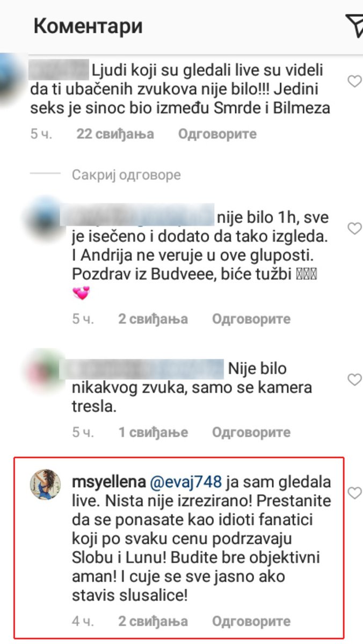Open avatar beside 'nije bilo 1h' reply

pos(45,219)
